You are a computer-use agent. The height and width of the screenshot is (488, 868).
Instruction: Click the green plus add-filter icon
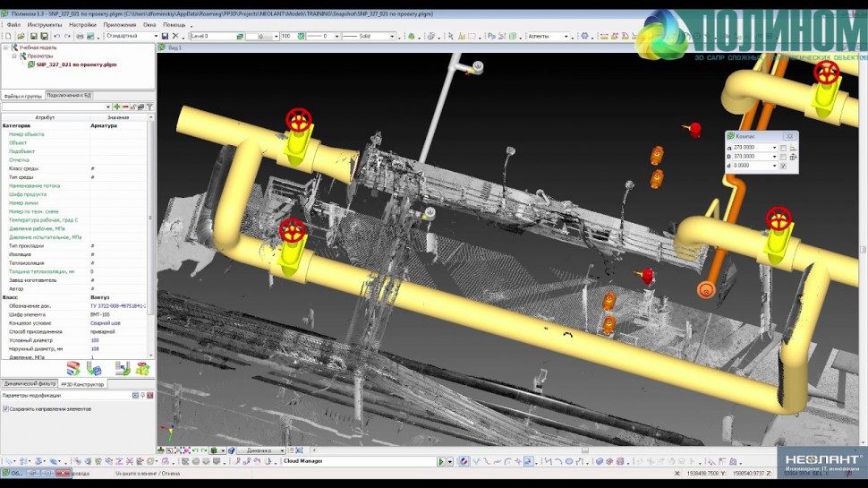coord(116,107)
